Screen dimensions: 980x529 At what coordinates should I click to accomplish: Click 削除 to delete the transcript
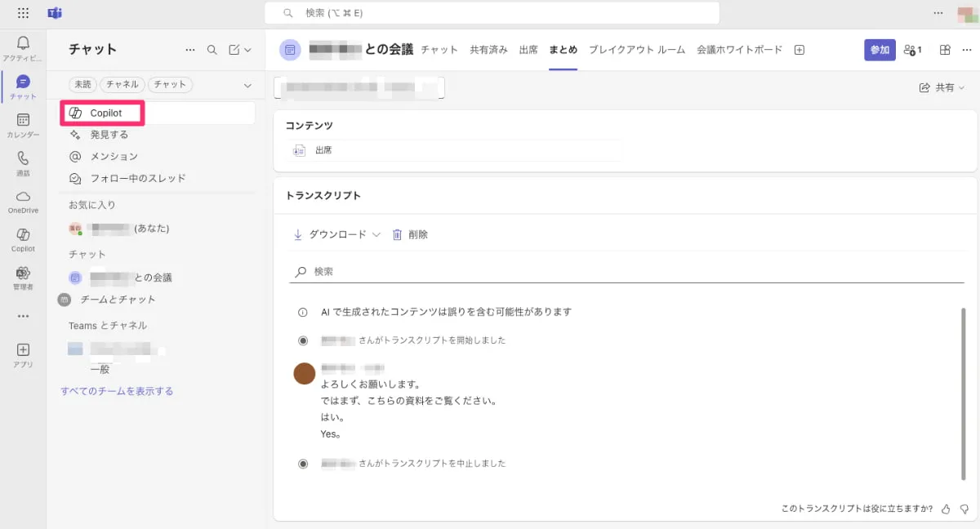pyautogui.click(x=412, y=234)
